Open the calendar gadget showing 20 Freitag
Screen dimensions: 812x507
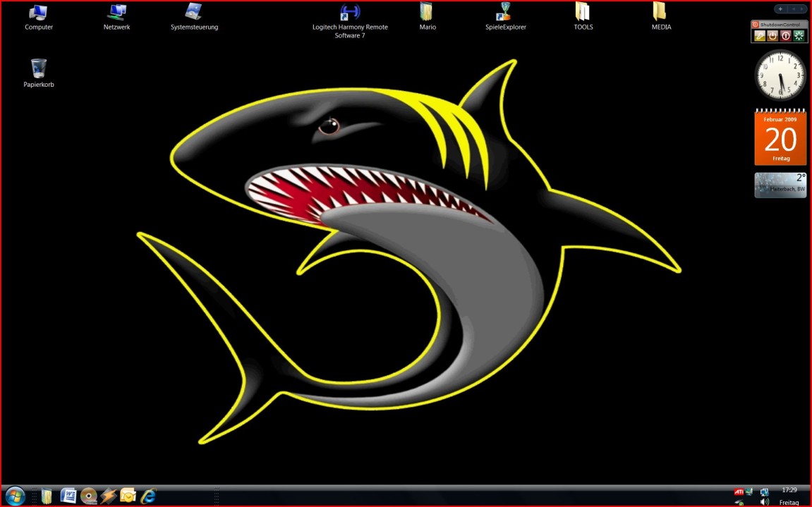click(780, 138)
